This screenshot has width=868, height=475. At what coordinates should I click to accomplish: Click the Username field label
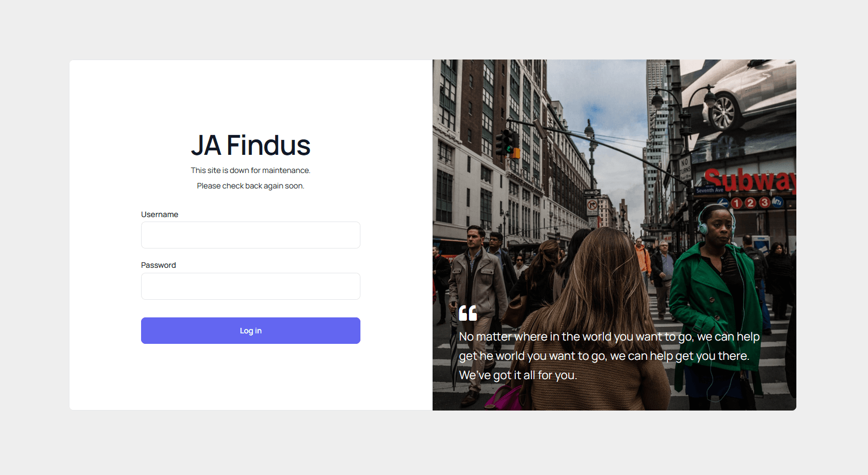pyautogui.click(x=160, y=214)
